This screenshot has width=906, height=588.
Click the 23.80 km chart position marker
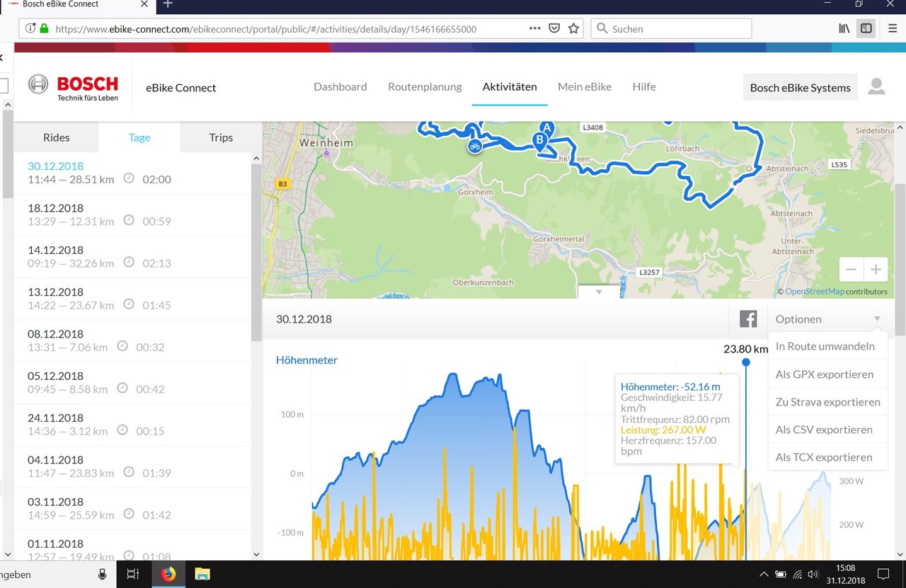point(745,362)
